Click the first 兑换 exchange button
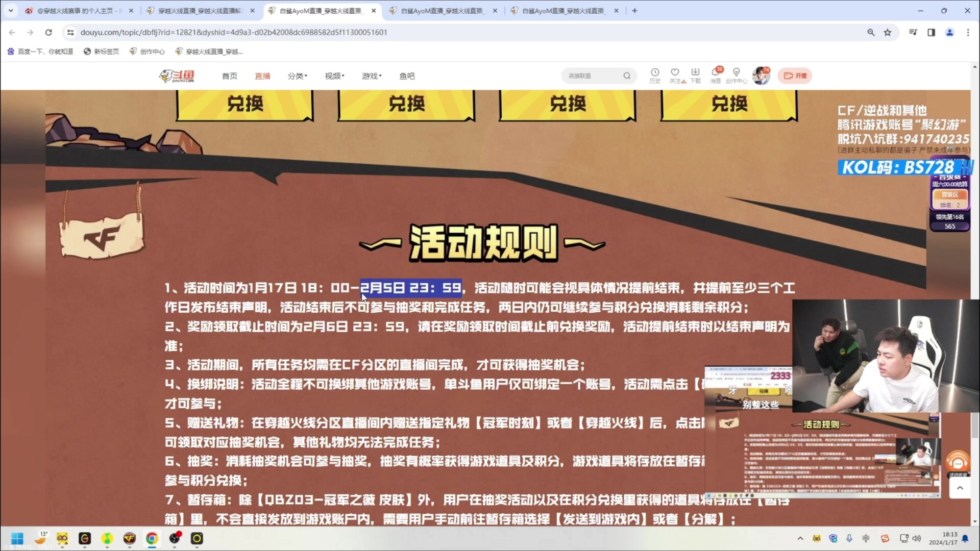Image resolution: width=980 pixels, height=551 pixels. 245,104
